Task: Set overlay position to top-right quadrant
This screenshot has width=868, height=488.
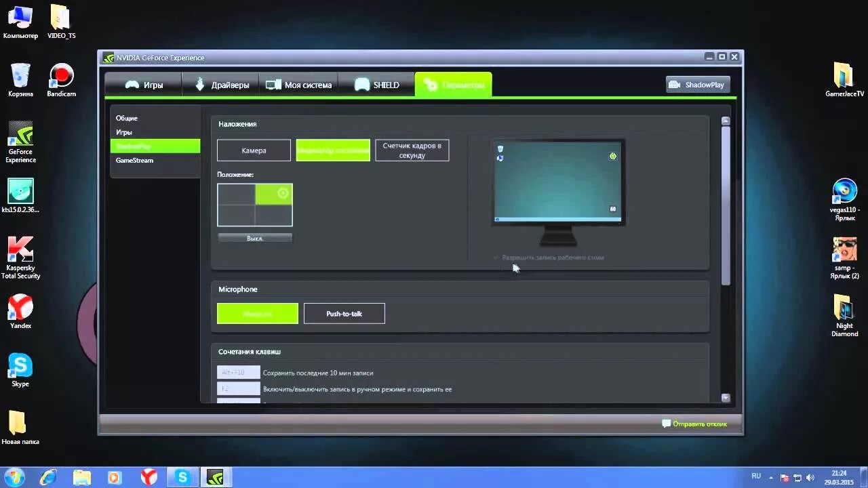Action: [x=274, y=194]
